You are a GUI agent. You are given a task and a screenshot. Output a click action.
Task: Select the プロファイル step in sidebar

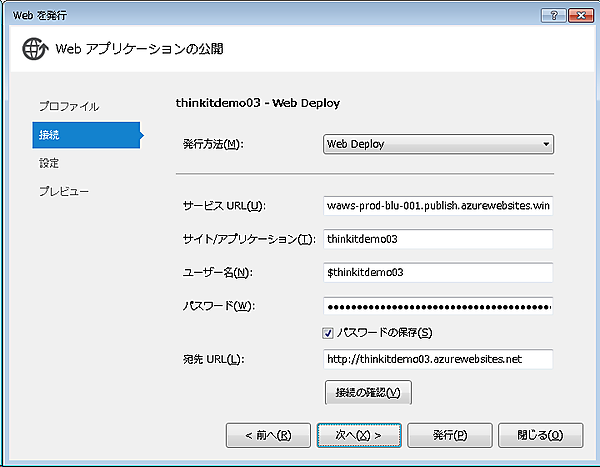tap(69, 106)
